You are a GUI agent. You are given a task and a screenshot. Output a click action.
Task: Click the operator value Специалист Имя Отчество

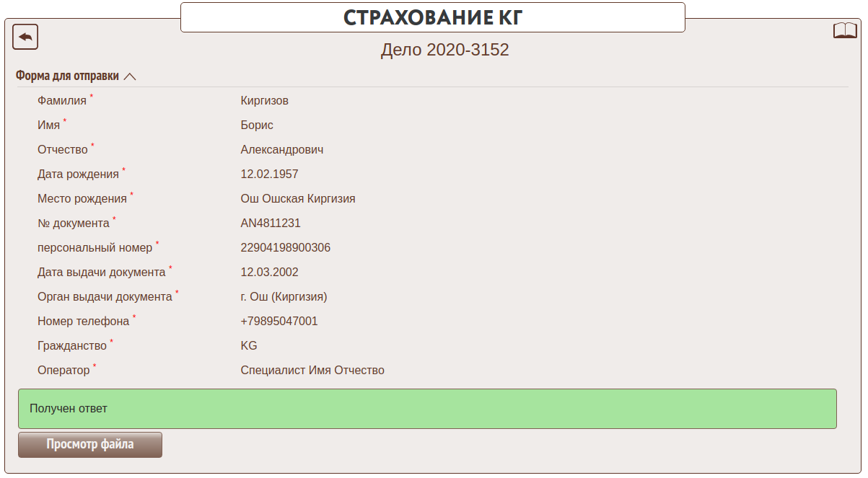pos(312,371)
